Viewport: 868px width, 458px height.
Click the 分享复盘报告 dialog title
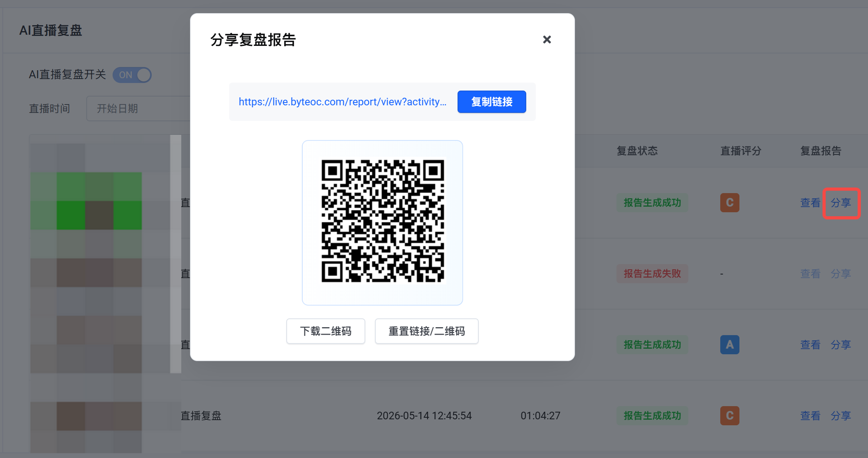click(253, 40)
